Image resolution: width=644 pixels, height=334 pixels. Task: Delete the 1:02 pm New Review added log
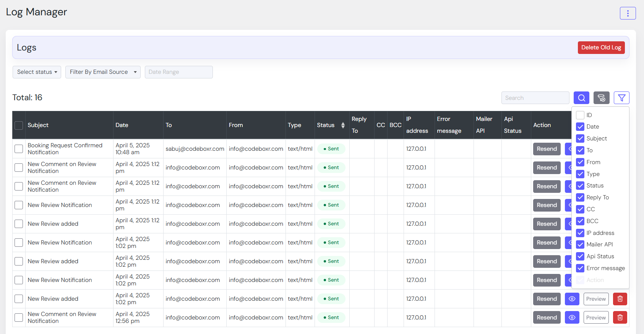(620, 299)
